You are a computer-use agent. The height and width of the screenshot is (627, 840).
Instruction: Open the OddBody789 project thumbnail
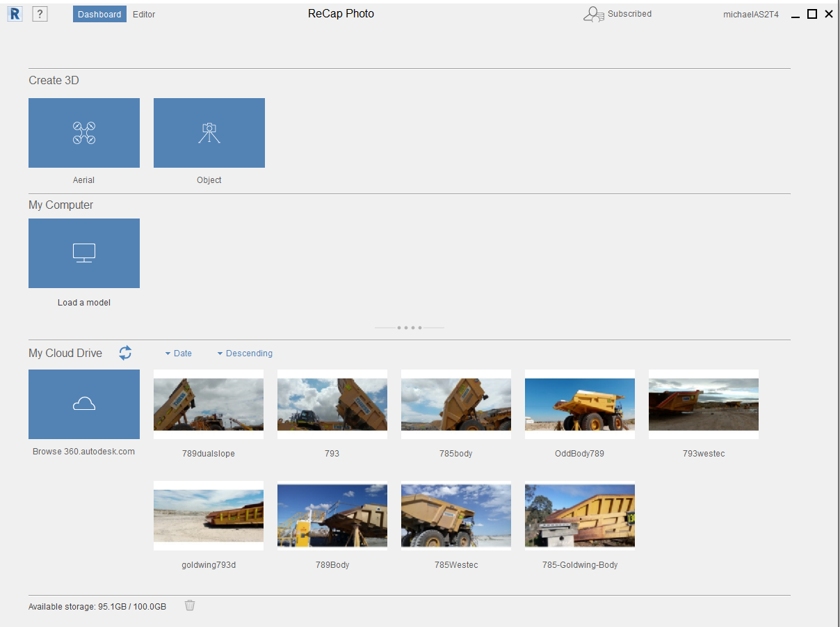pos(580,404)
